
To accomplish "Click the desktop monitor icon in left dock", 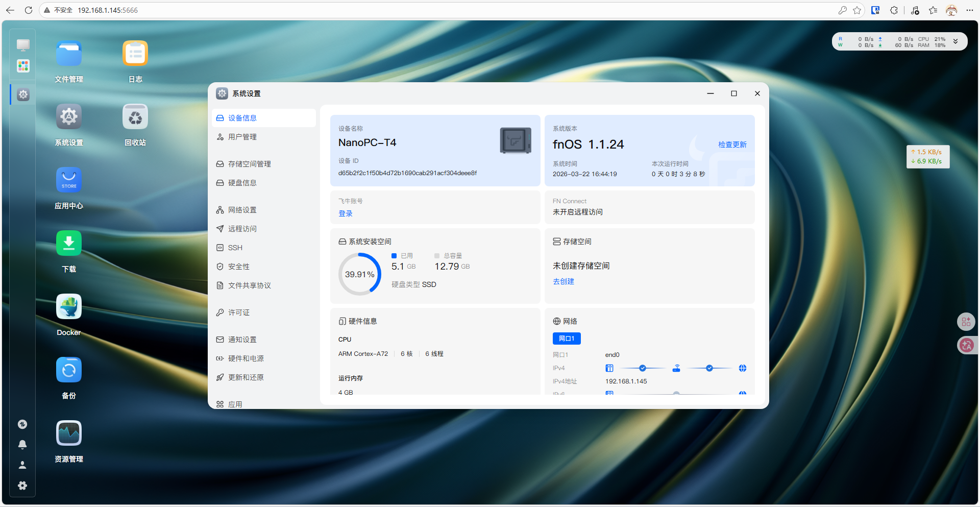I will pyautogui.click(x=23, y=45).
